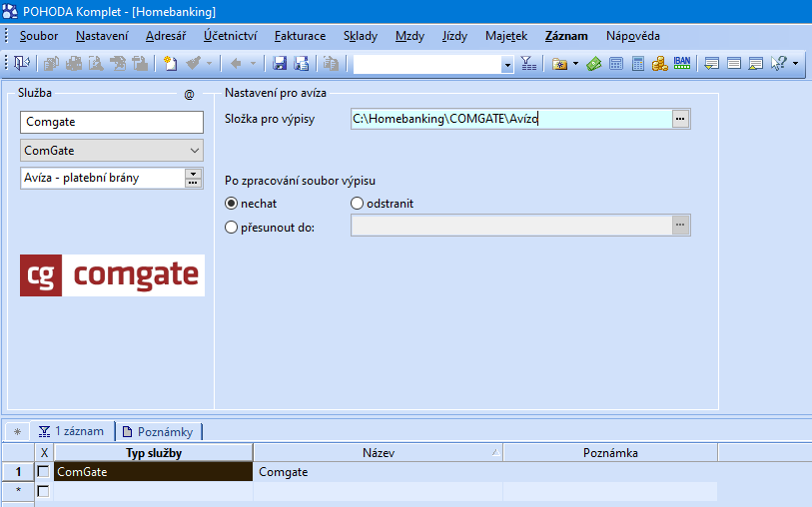Open the Adresář menu
The image size is (812, 507).
(166, 36)
